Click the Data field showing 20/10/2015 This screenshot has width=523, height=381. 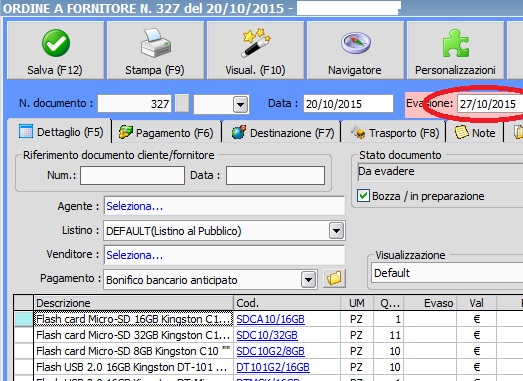tap(348, 104)
